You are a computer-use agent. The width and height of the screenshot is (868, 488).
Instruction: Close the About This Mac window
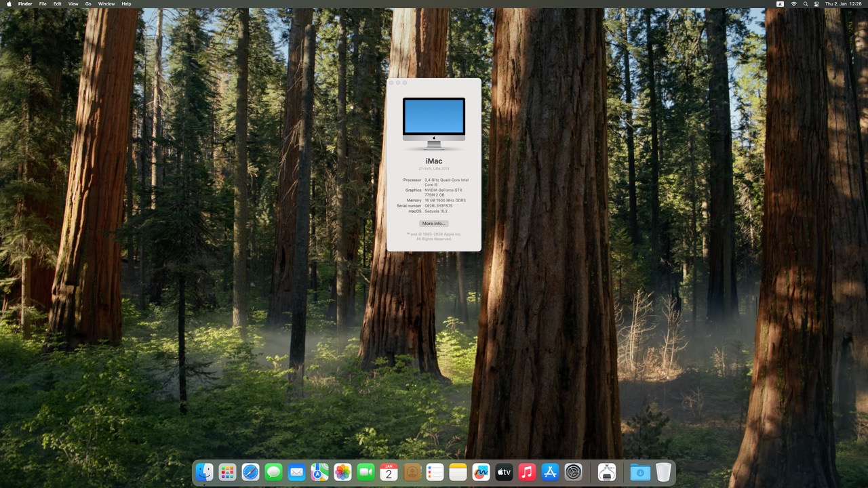click(391, 83)
